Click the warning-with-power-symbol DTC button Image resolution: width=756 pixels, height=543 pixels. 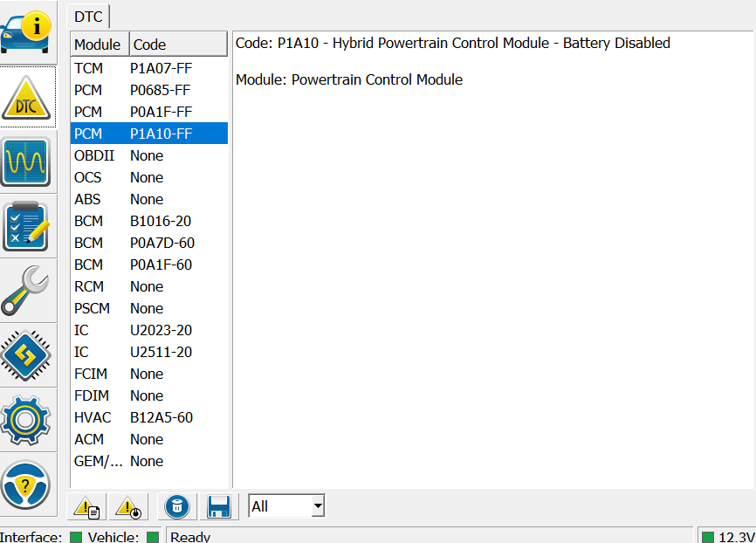pyautogui.click(x=128, y=506)
